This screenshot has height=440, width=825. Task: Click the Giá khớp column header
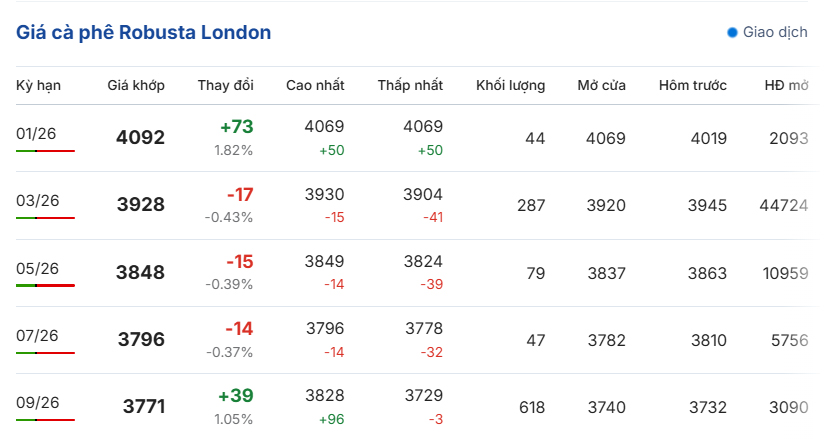[x=136, y=85]
